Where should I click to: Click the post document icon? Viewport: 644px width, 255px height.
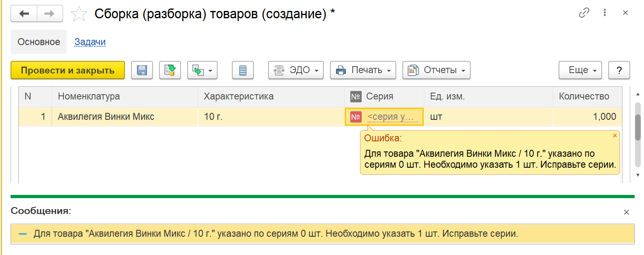[x=170, y=70]
